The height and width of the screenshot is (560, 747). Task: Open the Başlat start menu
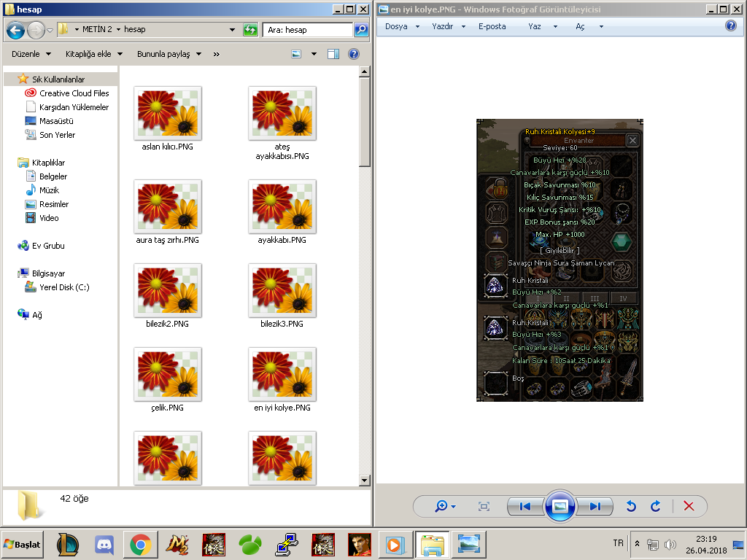23,544
